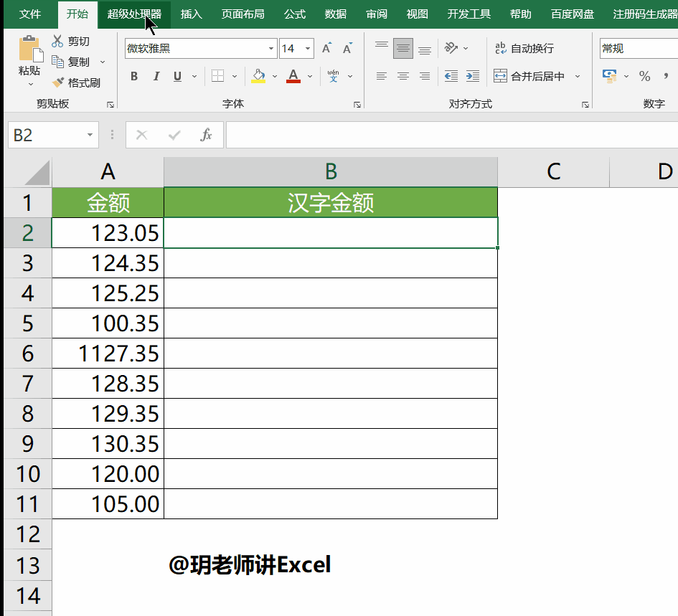Click accounting number format icon

[610, 77]
